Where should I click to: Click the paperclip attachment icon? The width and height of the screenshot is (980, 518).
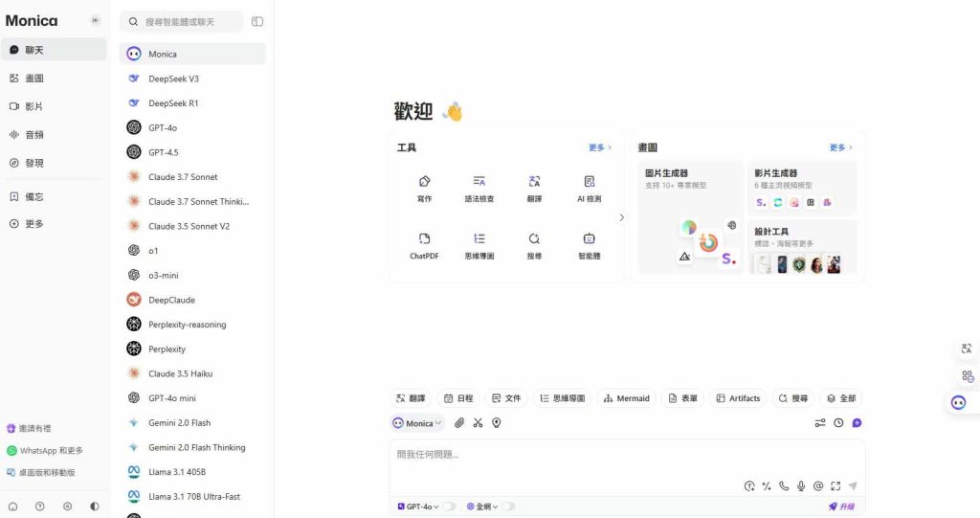[459, 422]
